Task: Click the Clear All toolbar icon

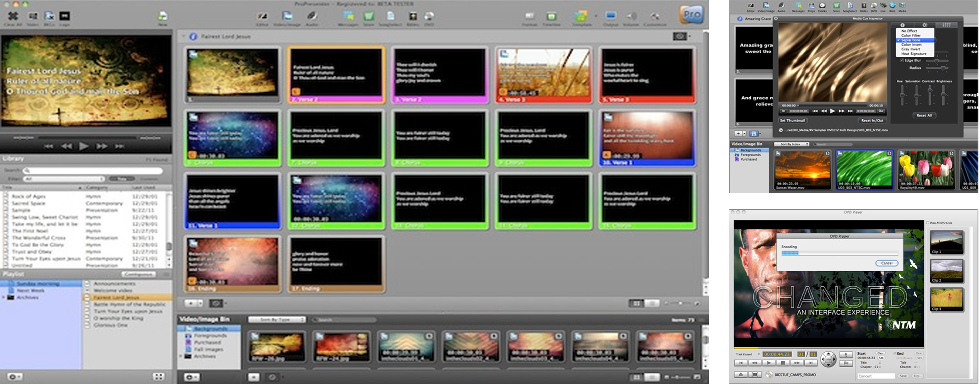Action: point(13,17)
